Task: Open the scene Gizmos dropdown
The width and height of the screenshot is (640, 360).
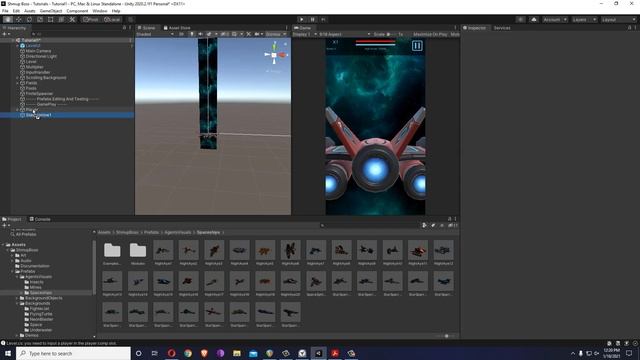Action: pos(276,34)
